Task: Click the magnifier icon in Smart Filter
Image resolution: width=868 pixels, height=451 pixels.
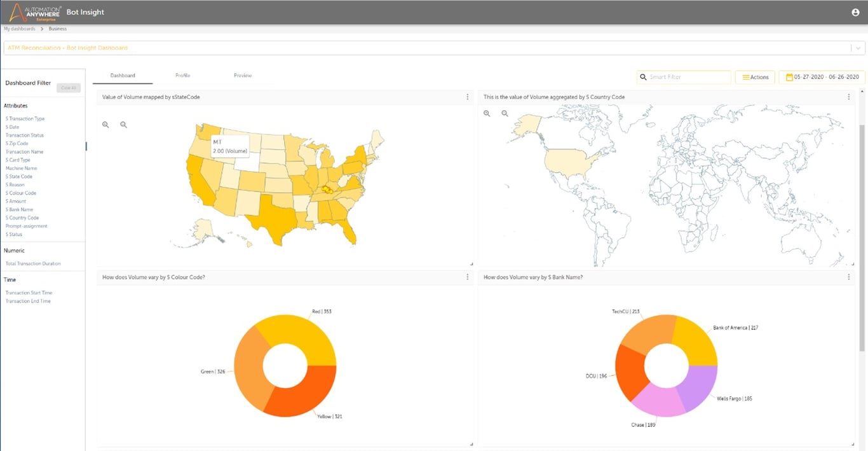Action: [x=643, y=76]
